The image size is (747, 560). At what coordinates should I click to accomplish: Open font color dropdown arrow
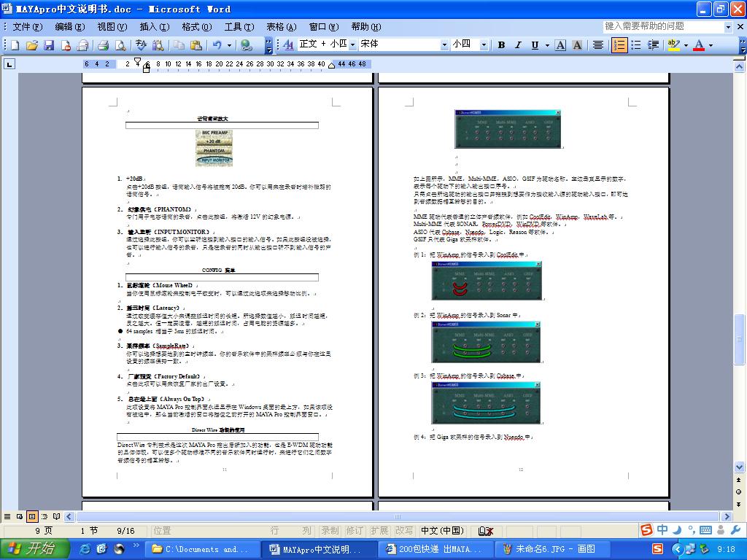pyautogui.click(x=711, y=45)
